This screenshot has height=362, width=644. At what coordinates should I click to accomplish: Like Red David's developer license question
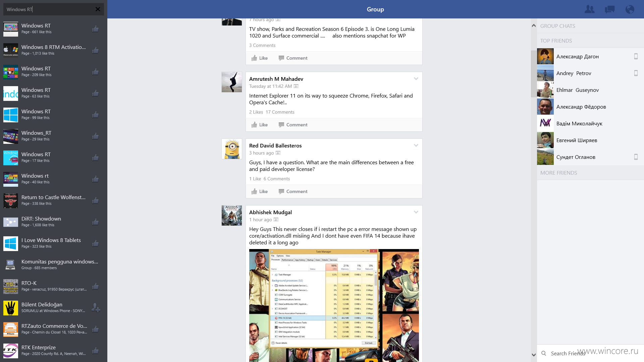[x=260, y=191]
